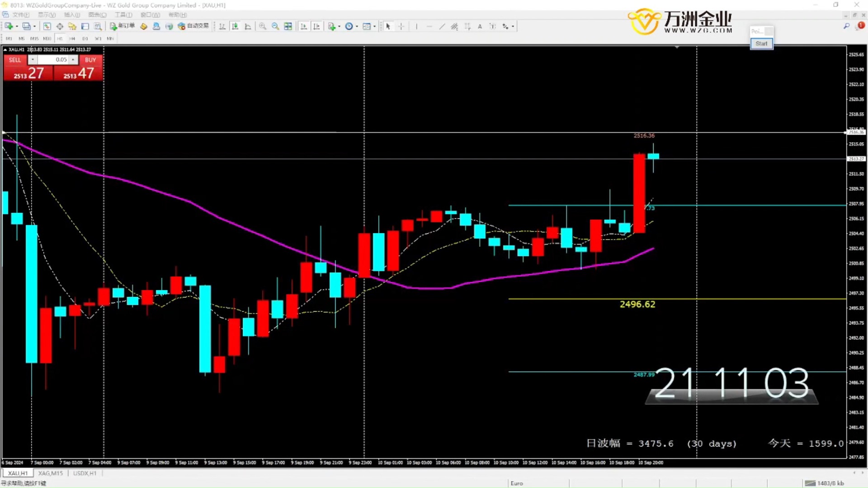
Task: Select the vertical line drawing tool
Action: coord(416,26)
